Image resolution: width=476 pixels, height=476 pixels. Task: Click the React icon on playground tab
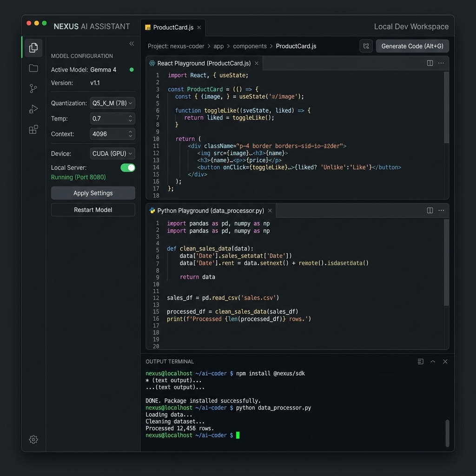click(x=152, y=63)
